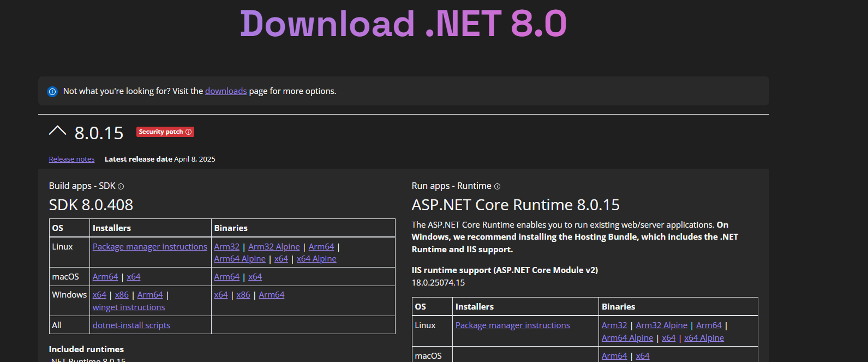Download SDK macOS x64 installer
Viewport: 868px width, 362px height.
coord(134,277)
